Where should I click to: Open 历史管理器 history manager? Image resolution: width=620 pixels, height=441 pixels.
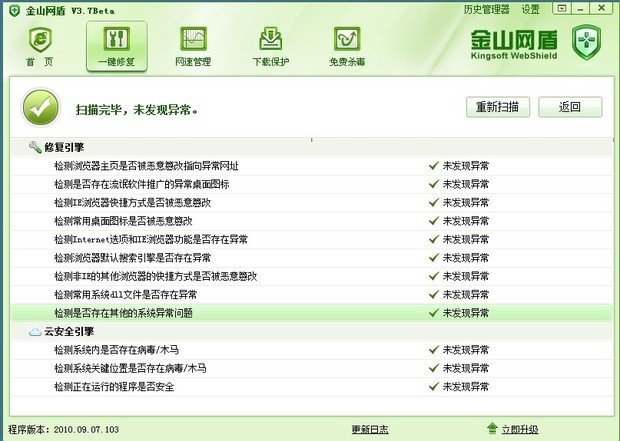pyautogui.click(x=486, y=9)
